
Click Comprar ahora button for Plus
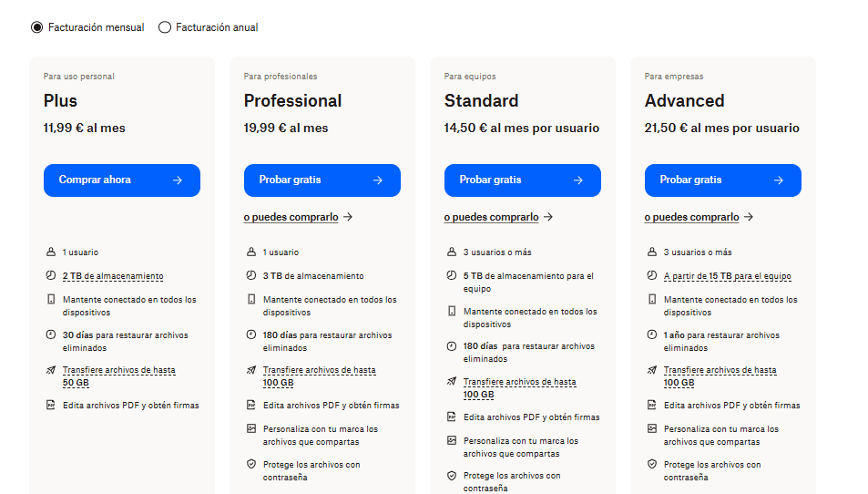tap(122, 180)
